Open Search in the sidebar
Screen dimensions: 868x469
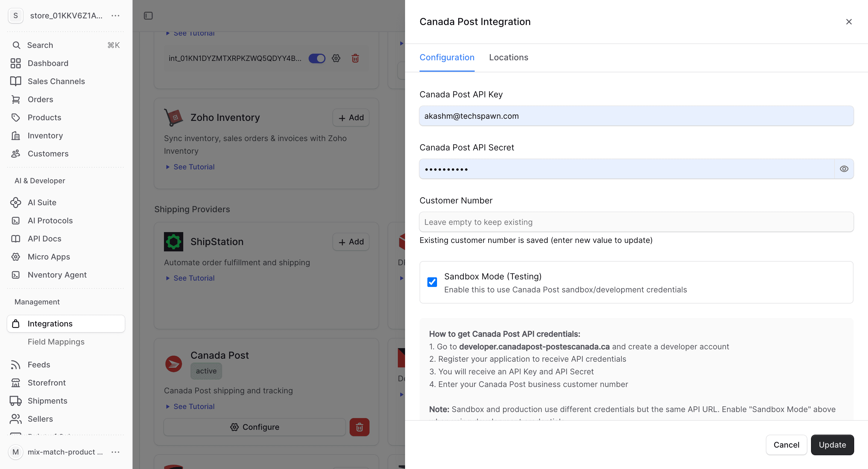point(66,45)
